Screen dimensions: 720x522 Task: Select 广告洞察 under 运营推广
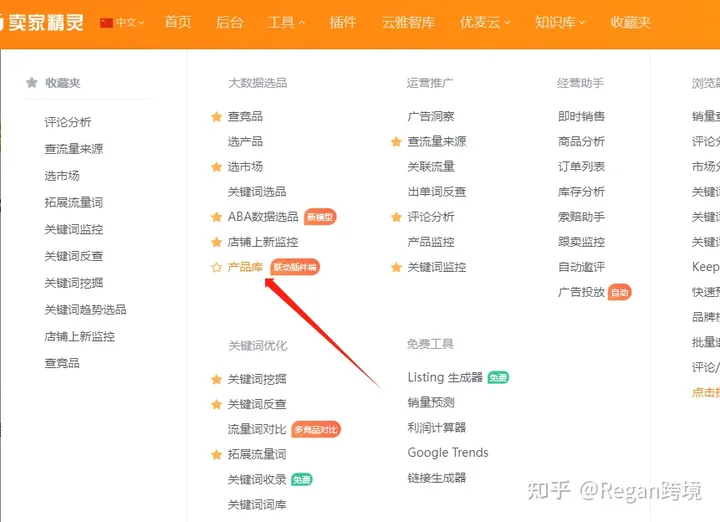(431, 117)
